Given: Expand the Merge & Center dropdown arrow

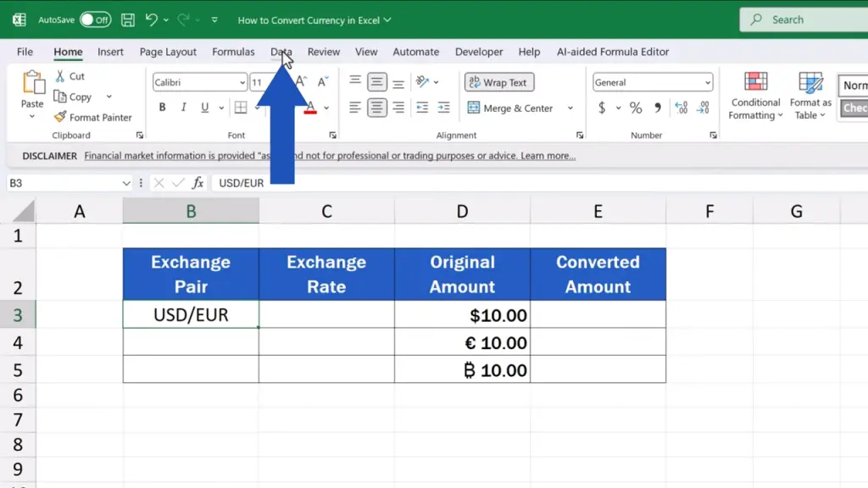Looking at the screenshot, I should (x=570, y=108).
